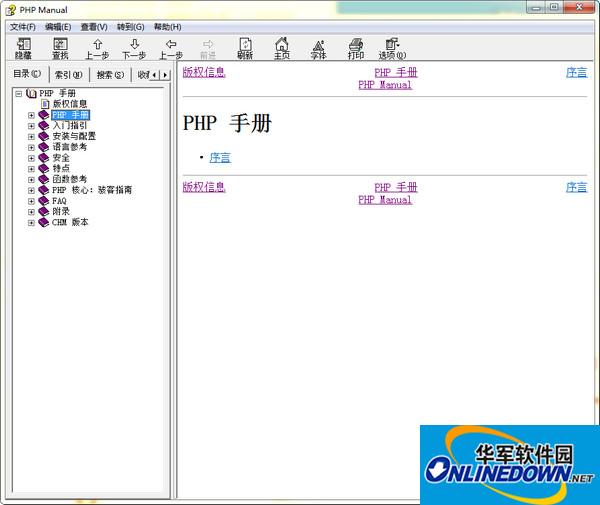600x505 pixels.
Task: Click the 隐藏 (Hide) toolbar icon
Action: (x=23, y=49)
